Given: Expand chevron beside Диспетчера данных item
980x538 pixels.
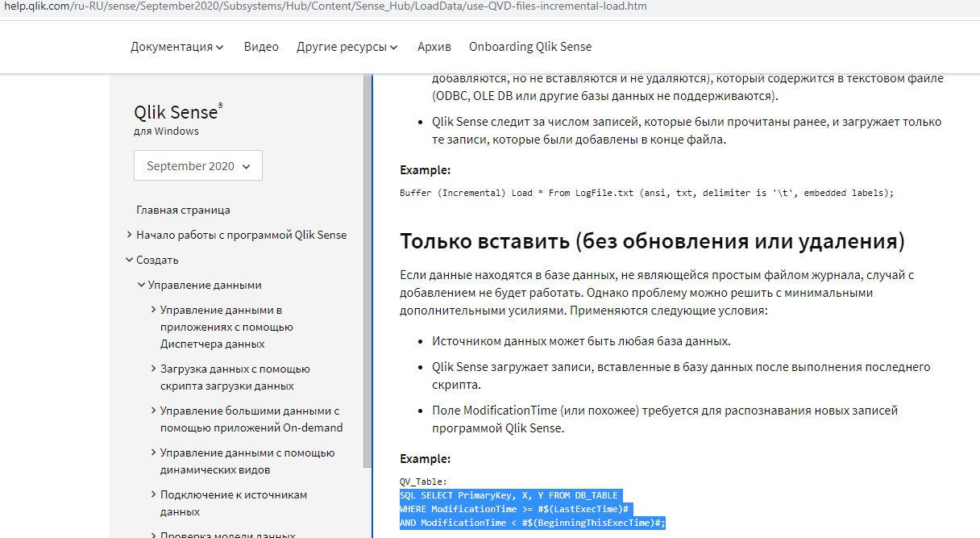Looking at the screenshot, I should 154,310.
